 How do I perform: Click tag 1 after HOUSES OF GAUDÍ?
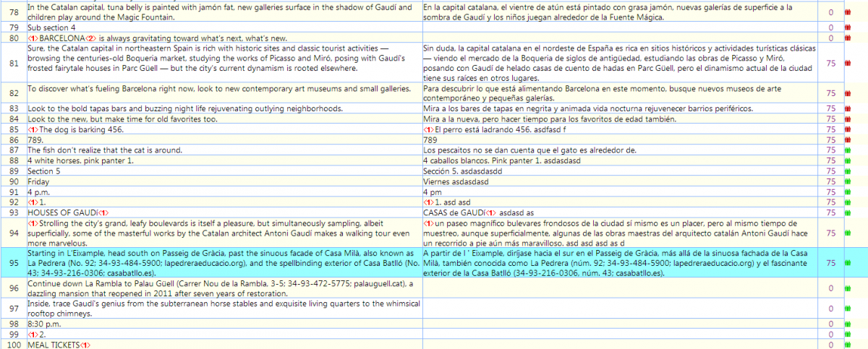pyautogui.click(x=103, y=213)
